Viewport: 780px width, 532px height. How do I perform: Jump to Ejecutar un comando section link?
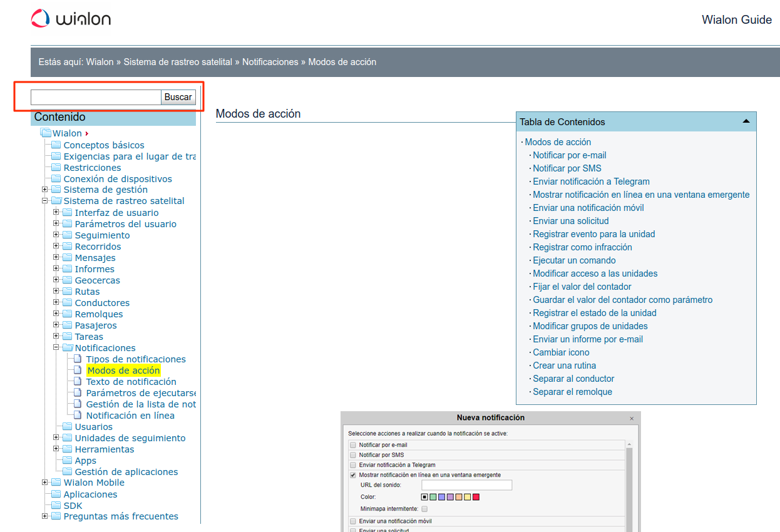[x=574, y=260]
